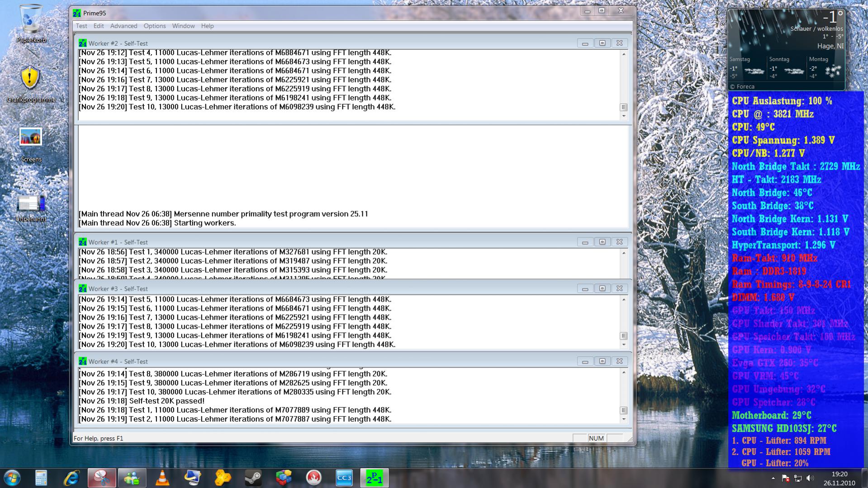The image size is (868, 488).
Task: Open the Windows Start menu
Action: (12, 478)
